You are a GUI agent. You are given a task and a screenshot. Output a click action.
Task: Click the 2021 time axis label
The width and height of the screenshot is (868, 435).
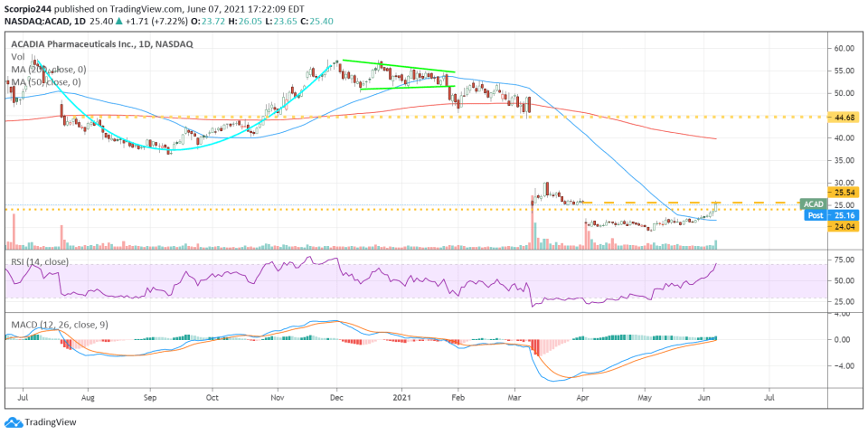pyautogui.click(x=401, y=397)
